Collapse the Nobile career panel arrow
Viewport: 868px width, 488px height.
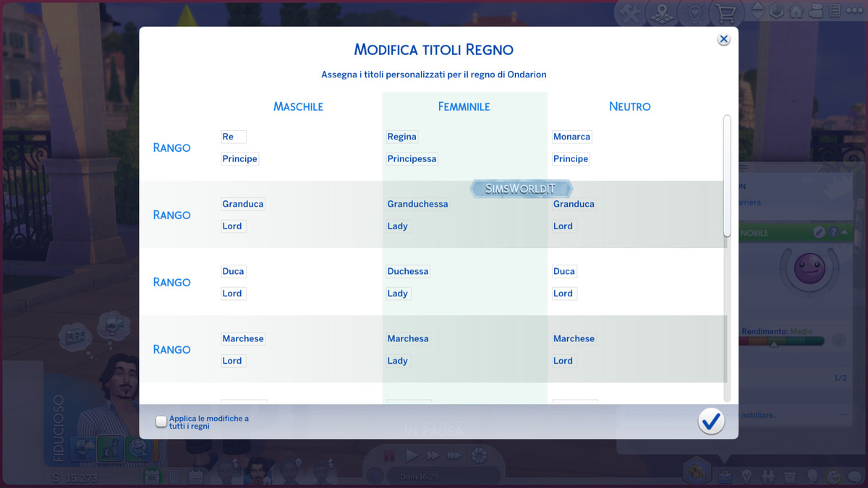coord(843,233)
